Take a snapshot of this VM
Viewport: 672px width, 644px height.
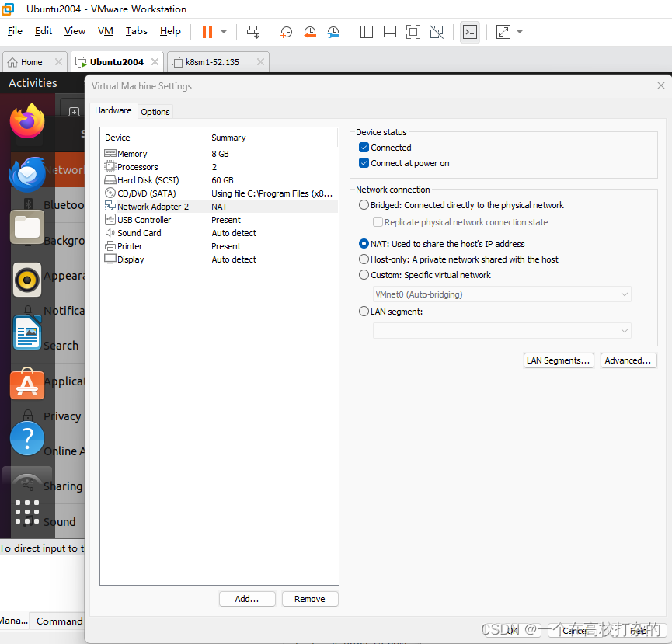[286, 32]
